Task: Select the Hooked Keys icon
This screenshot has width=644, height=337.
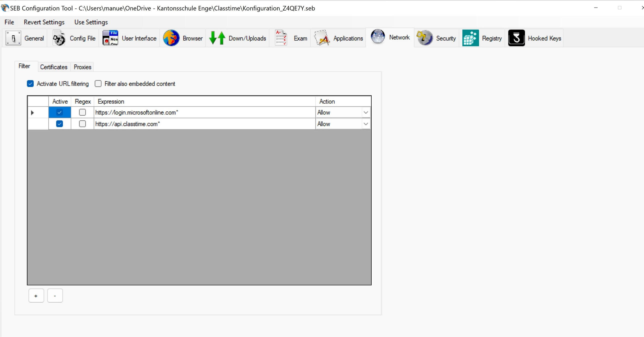Action: (x=516, y=38)
